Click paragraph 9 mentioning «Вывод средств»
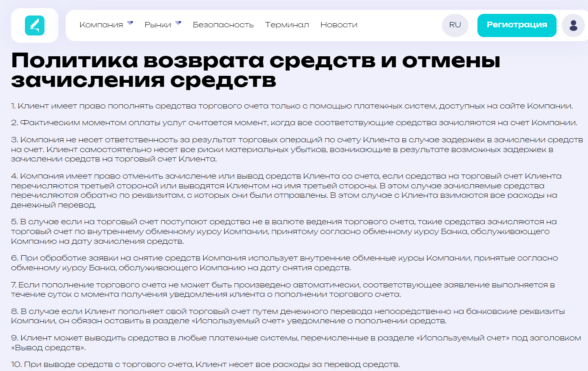 (296, 343)
